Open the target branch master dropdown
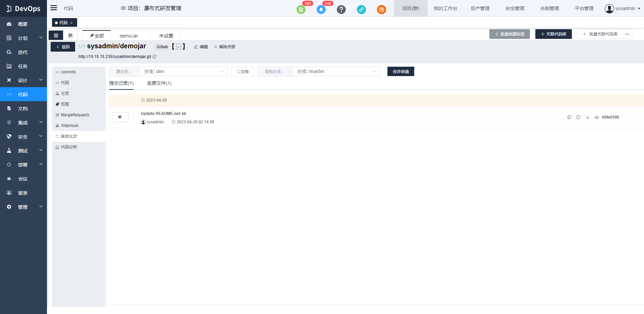This screenshot has width=644, height=314. pos(336,71)
